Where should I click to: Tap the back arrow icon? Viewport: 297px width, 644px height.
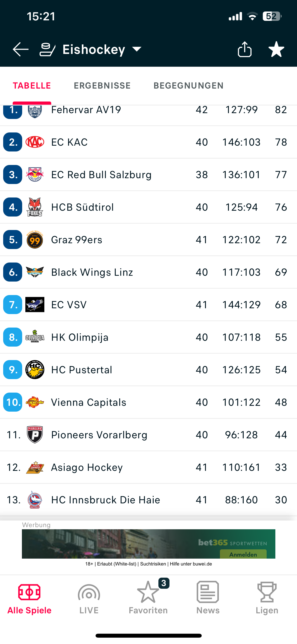(x=21, y=49)
